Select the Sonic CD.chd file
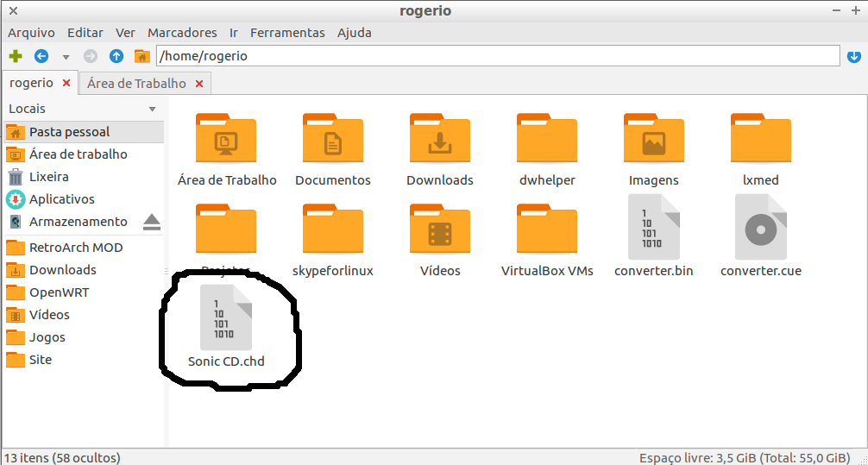 (226, 324)
